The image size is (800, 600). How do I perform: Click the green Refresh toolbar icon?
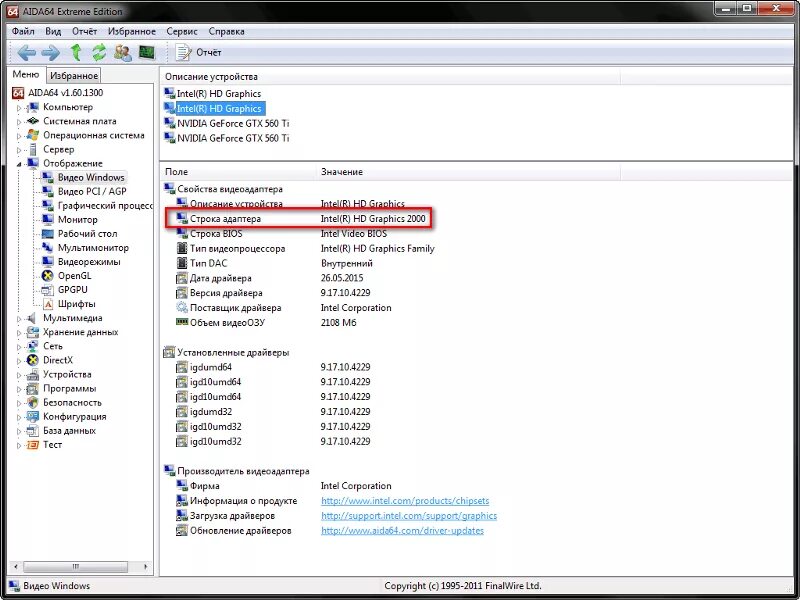pos(99,53)
